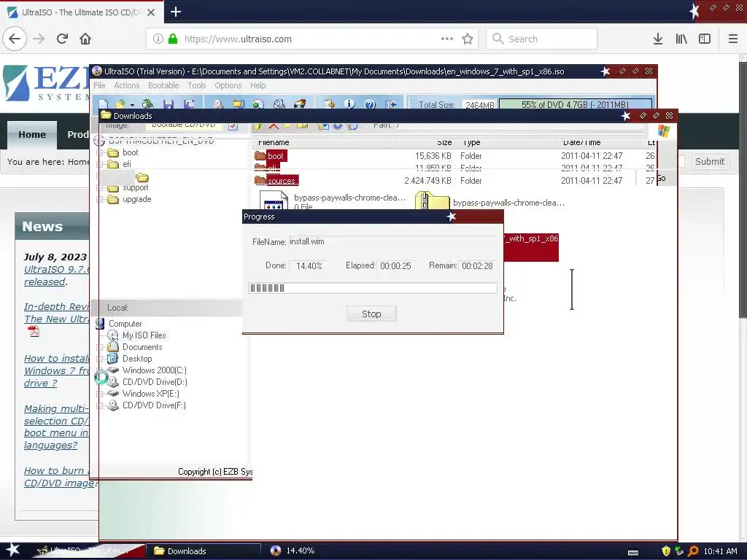The height and width of the screenshot is (560, 747).
Task: Open the image info icon in UltraISO toolbar
Action: pyautogui.click(x=349, y=104)
